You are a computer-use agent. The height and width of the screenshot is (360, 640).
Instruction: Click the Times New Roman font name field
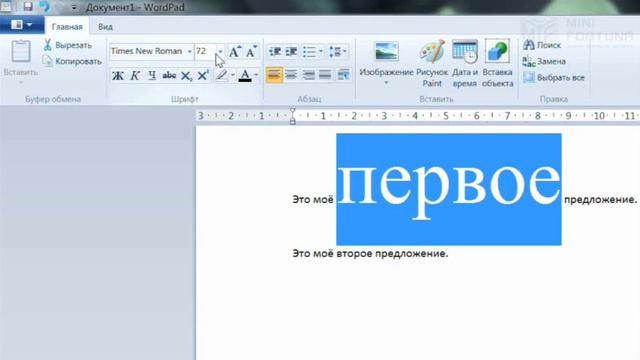pos(147,51)
